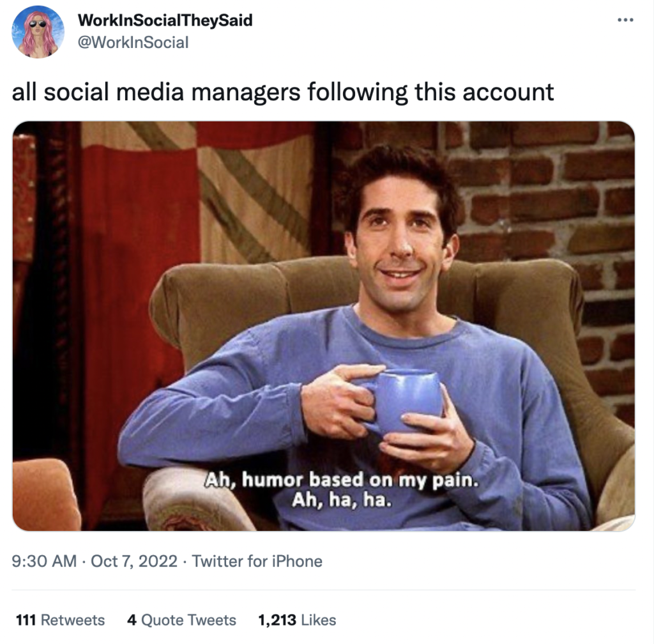Click the Quote Tweets label

[x=188, y=620]
